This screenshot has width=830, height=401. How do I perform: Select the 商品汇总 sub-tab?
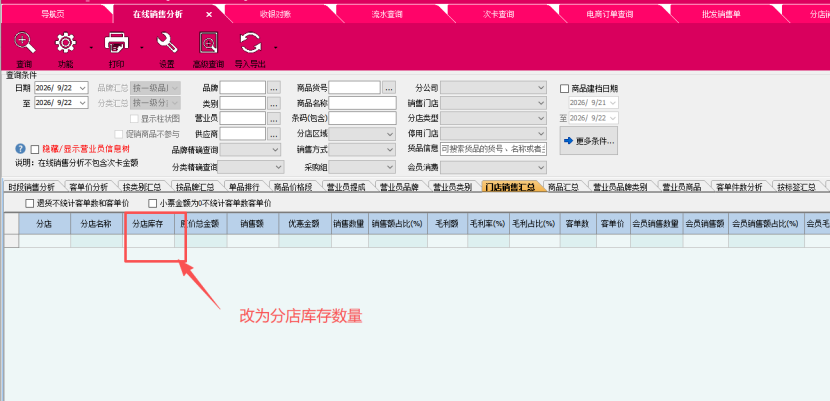tap(563, 187)
